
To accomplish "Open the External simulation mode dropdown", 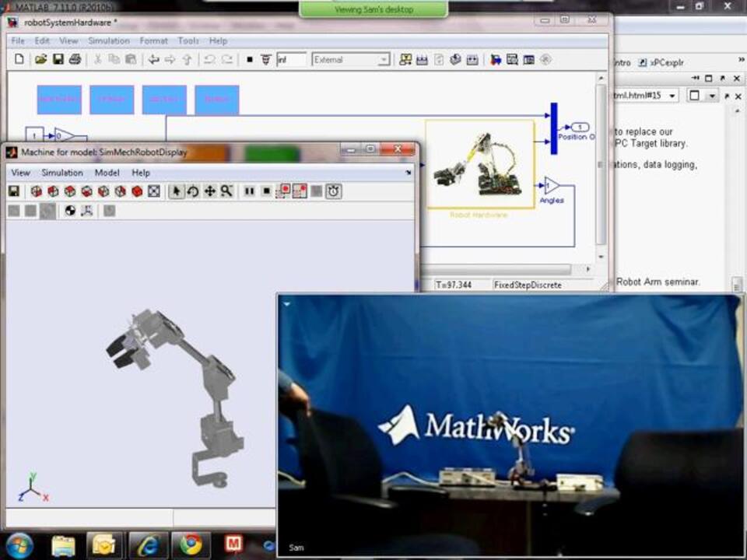I will point(383,60).
